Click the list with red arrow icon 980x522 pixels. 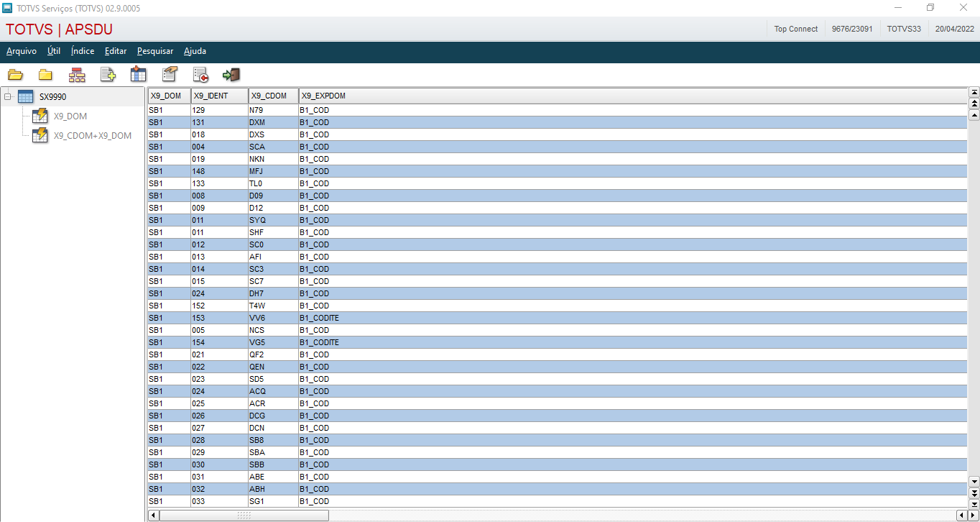click(x=200, y=74)
